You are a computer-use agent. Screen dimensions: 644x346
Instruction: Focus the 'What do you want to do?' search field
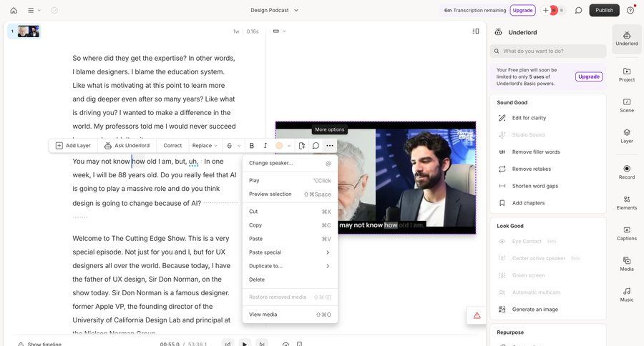coord(548,51)
